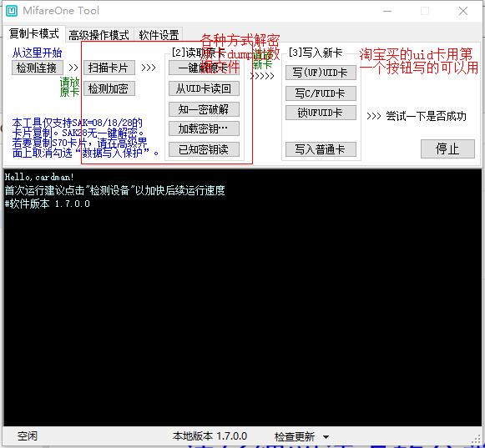Open the 高级操作模式 tab

[99, 35]
